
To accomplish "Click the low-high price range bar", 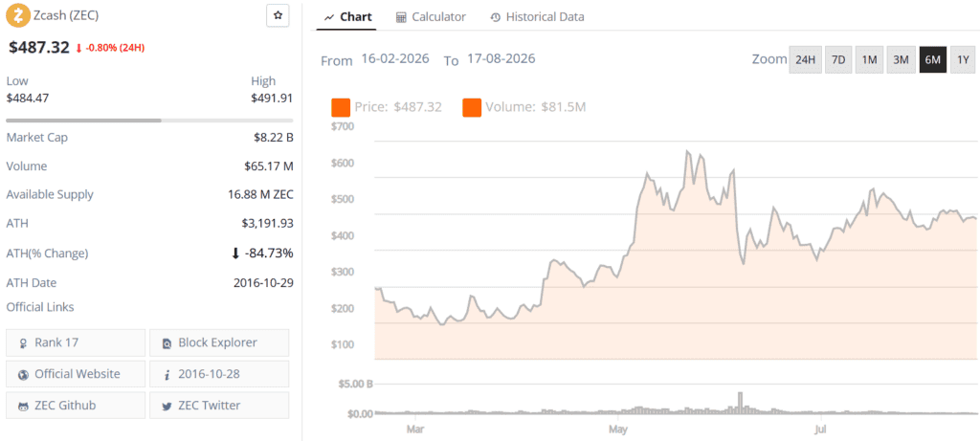I will [x=149, y=120].
